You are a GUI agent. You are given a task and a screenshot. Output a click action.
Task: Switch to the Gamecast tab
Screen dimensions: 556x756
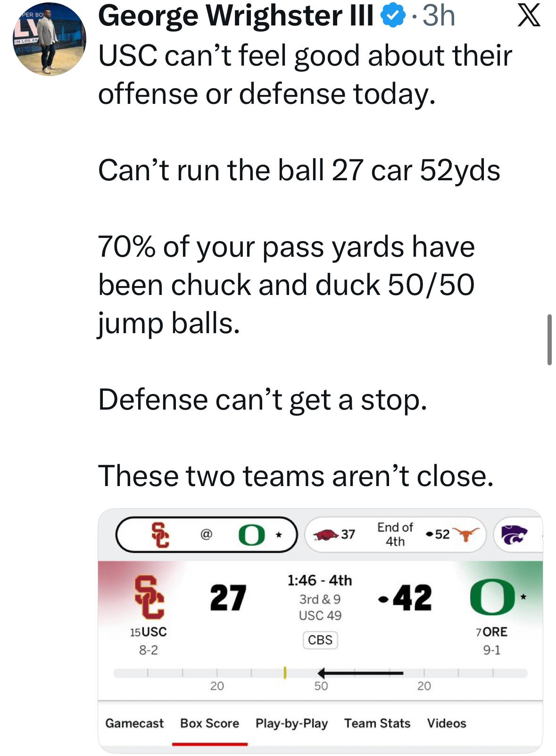coord(134,723)
